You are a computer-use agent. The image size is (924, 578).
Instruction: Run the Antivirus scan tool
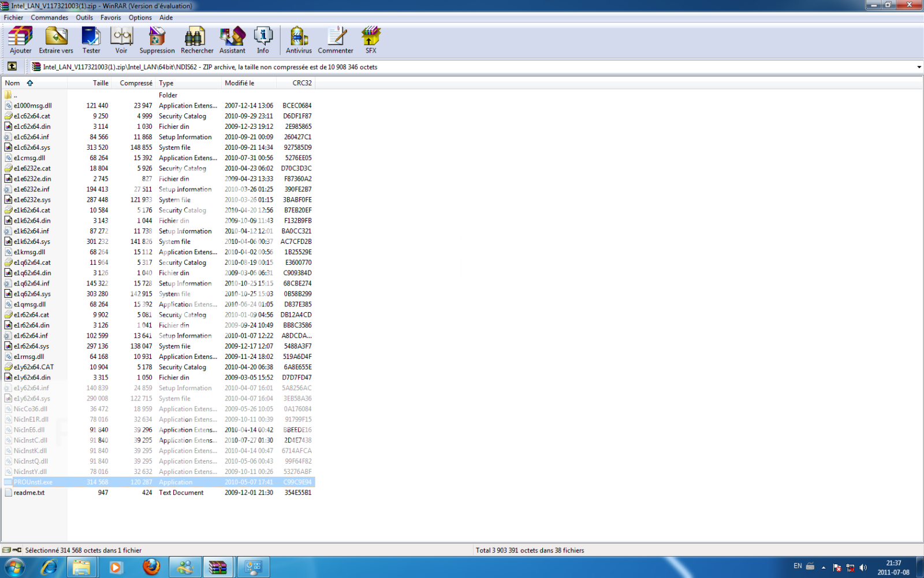point(299,40)
